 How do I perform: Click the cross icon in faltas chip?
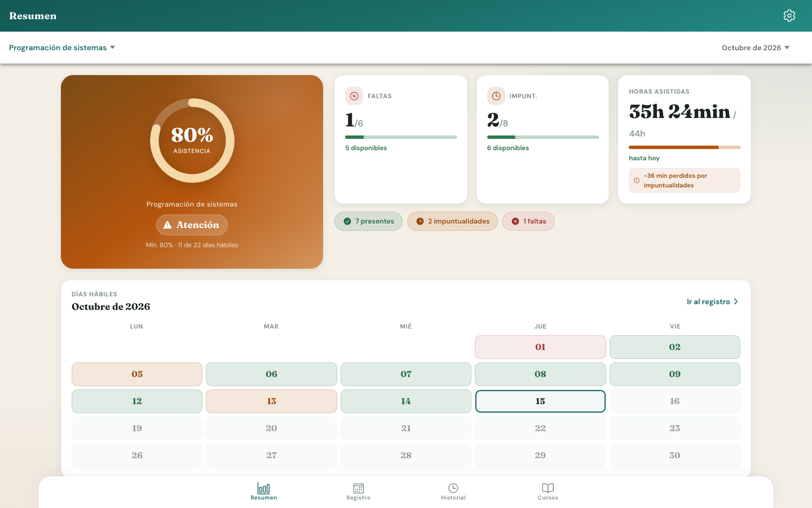515,221
